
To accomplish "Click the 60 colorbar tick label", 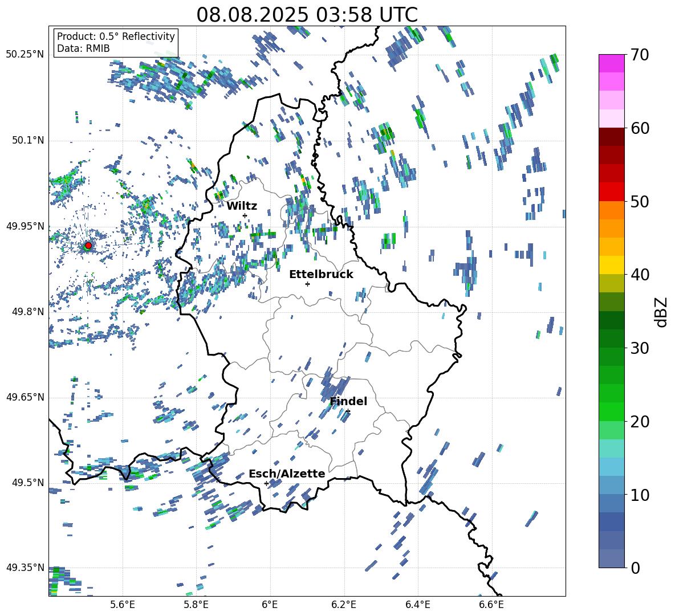I will pyautogui.click(x=640, y=128).
